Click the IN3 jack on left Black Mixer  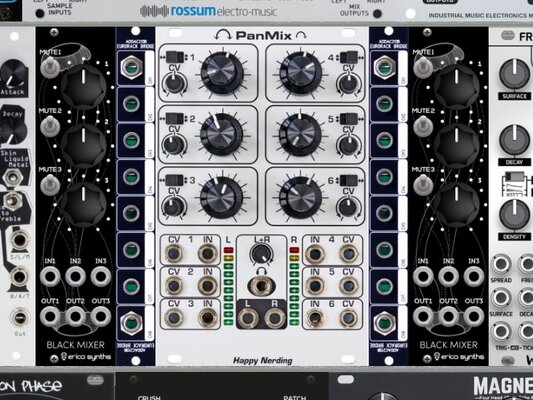click(101, 276)
